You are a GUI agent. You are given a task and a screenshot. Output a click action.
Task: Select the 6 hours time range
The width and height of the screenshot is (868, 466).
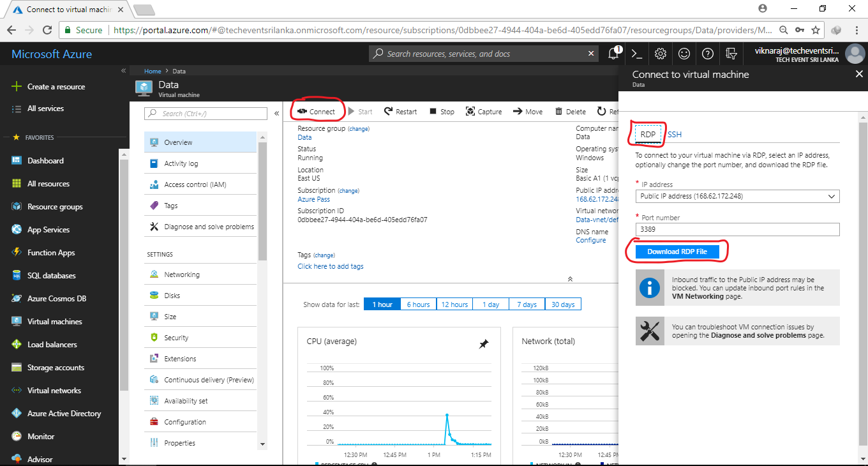point(418,304)
